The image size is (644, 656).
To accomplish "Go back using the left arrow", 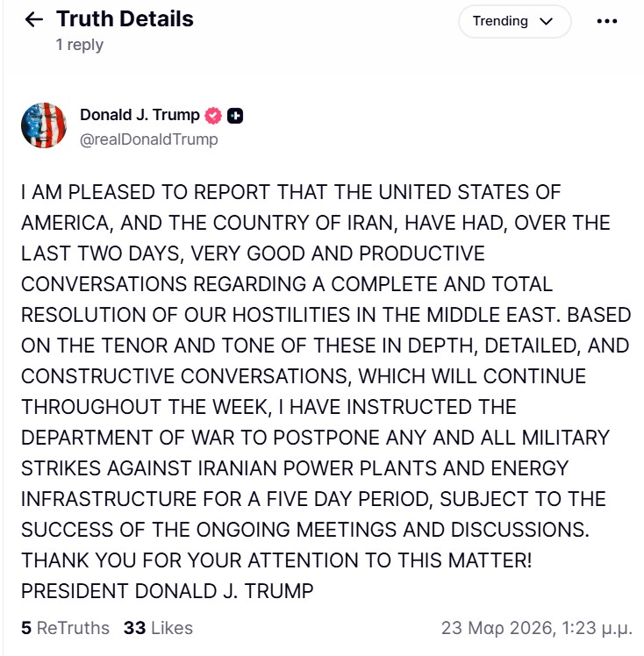I will coord(34,19).
